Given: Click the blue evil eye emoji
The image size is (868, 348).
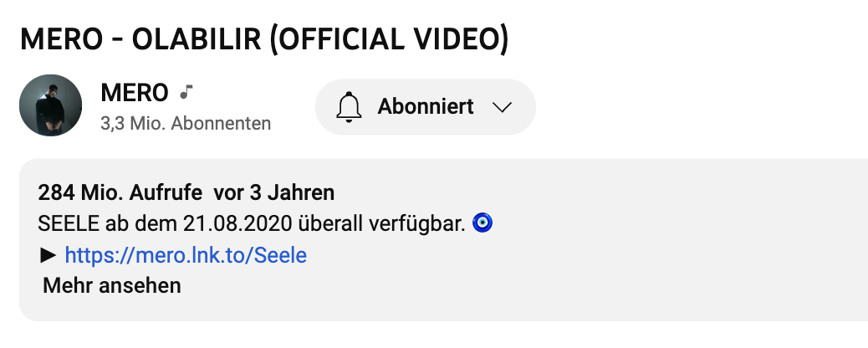Looking at the screenshot, I should click(483, 224).
